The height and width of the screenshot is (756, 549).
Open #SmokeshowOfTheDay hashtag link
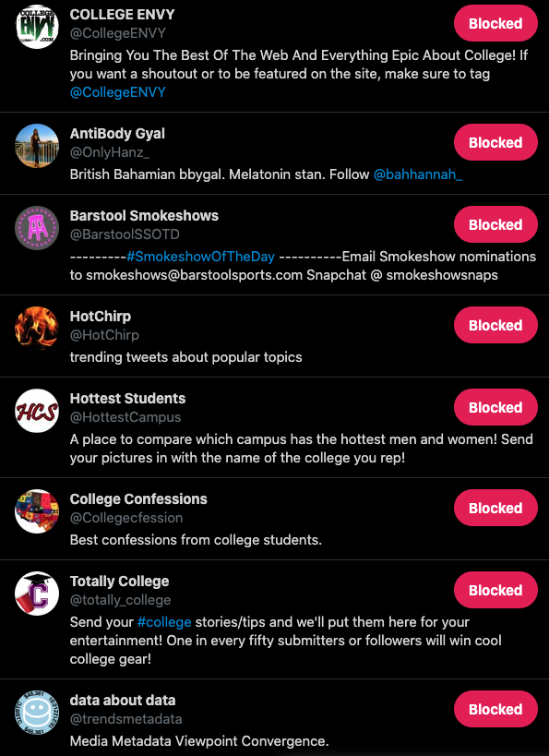[x=200, y=256]
